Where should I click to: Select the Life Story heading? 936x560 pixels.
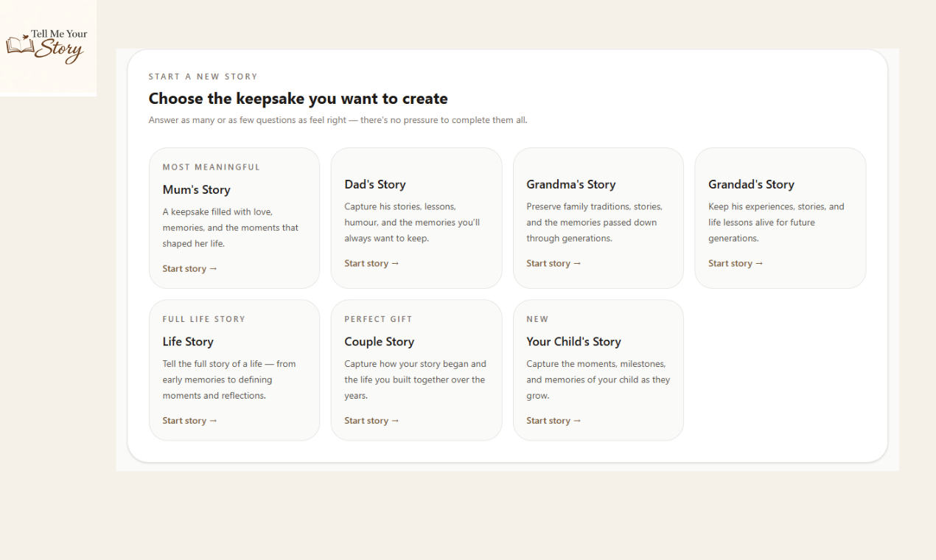click(x=188, y=342)
